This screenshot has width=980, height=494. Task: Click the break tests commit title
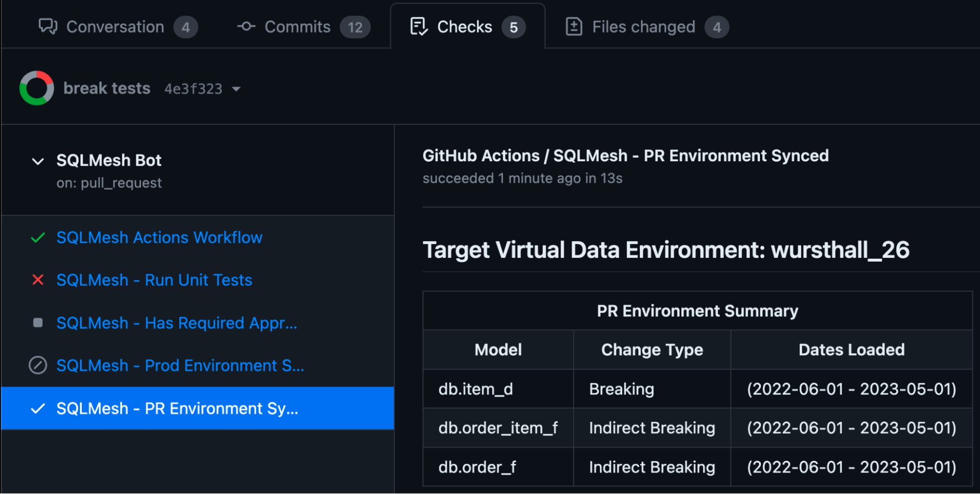pos(107,89)
